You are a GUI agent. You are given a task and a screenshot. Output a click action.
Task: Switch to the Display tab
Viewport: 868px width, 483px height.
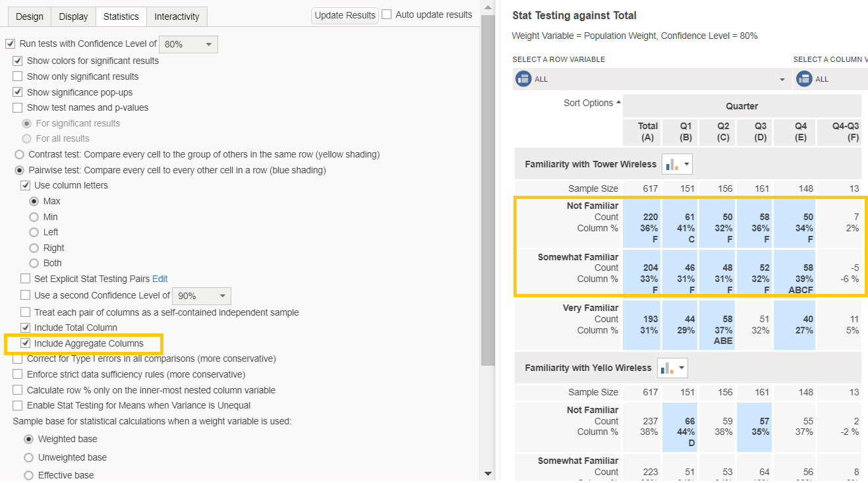tap(73, 17)
